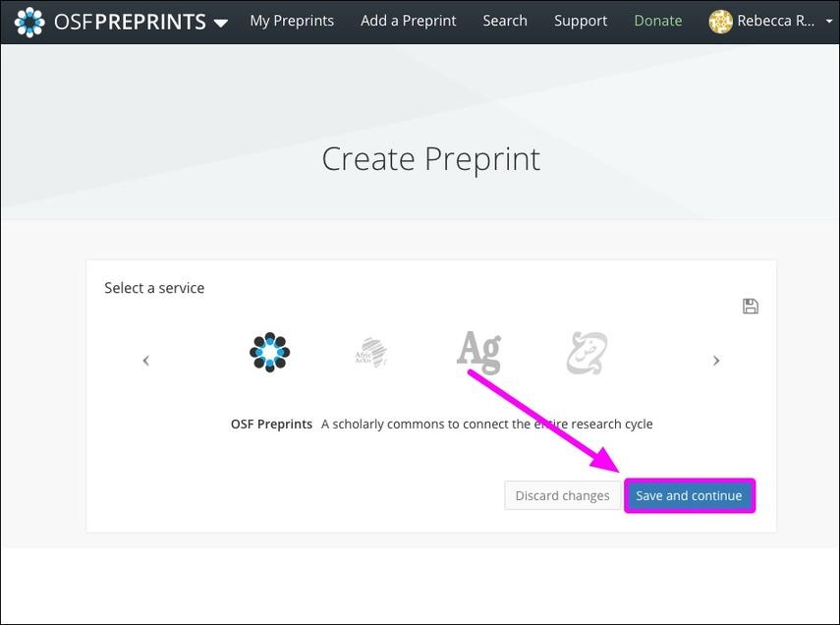Viewport: 840px width, 625px height.
Task: Click the 'A scholarly commons' description text
Action: (x=487, y=424)
